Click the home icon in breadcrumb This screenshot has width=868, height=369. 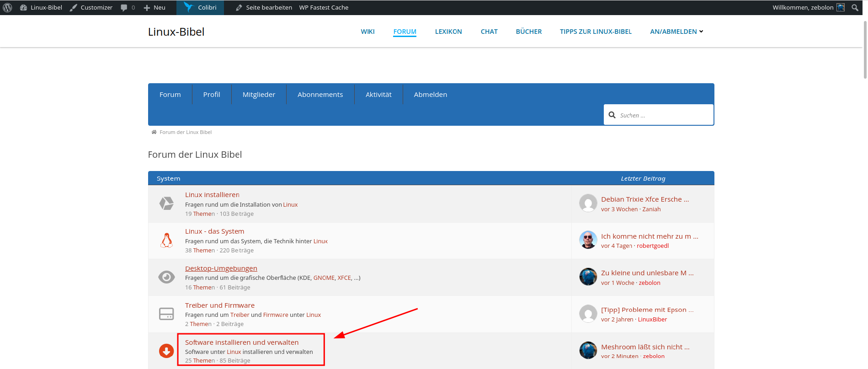[x=154, y=132]
